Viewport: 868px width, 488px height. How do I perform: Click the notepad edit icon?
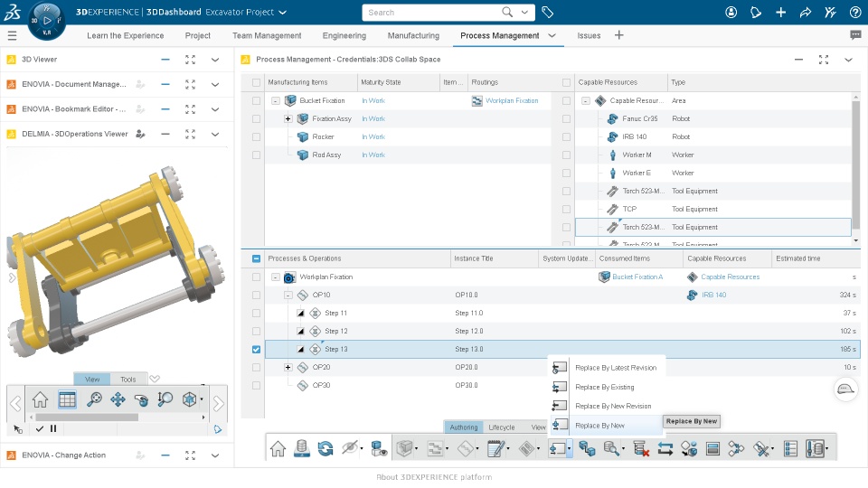[496, 449]
